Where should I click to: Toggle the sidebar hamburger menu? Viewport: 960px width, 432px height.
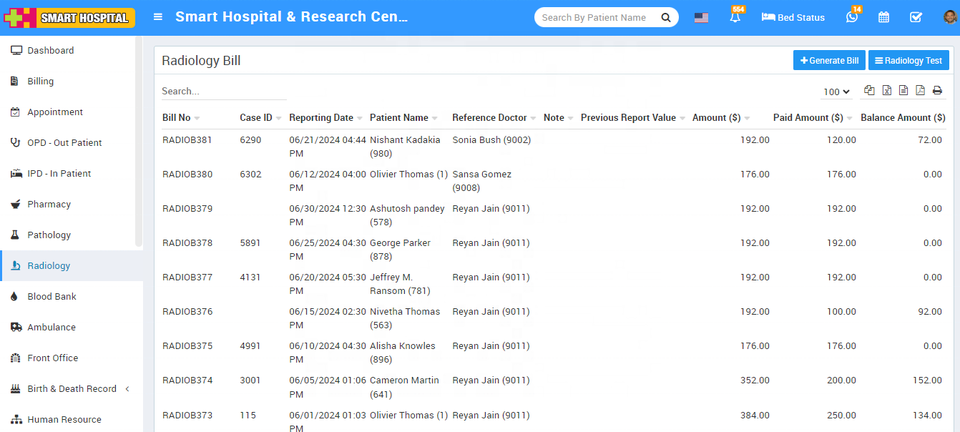tap(158, 17)
